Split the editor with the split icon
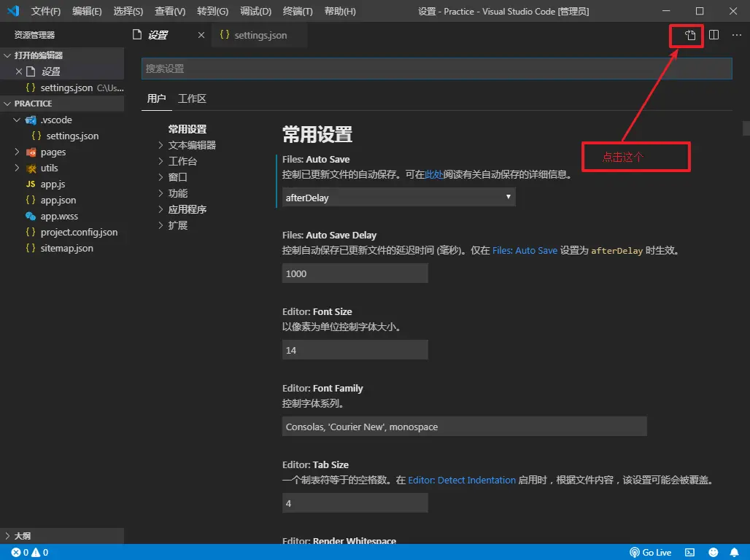 [x=714, y=35]
